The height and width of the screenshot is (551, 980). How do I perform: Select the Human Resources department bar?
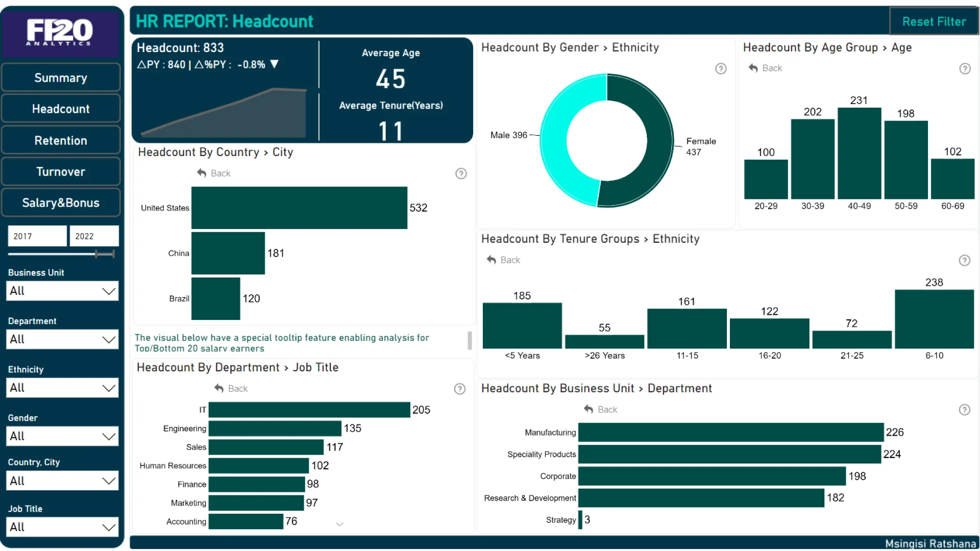(259, 465)
